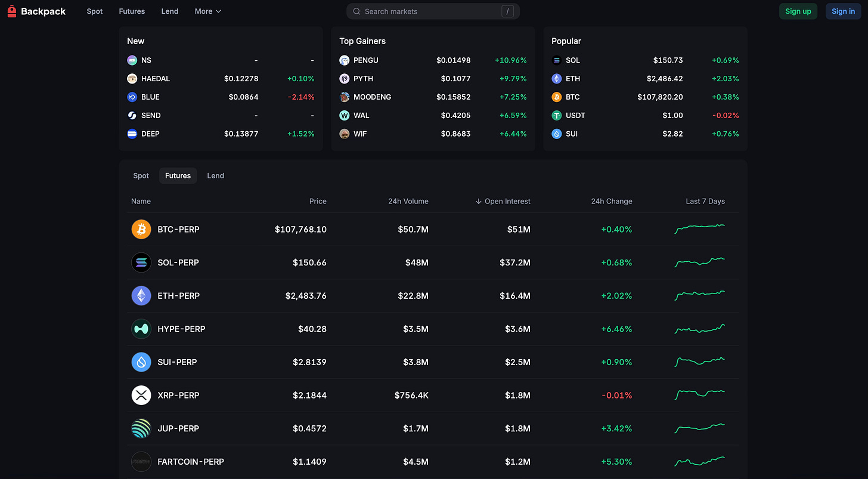
Task: Open the ETH-PERP market name
Action: [179, 296]
